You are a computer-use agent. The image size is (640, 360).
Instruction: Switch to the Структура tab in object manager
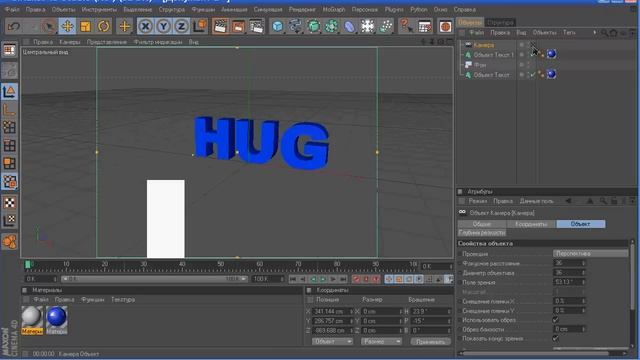click(500, 22)
